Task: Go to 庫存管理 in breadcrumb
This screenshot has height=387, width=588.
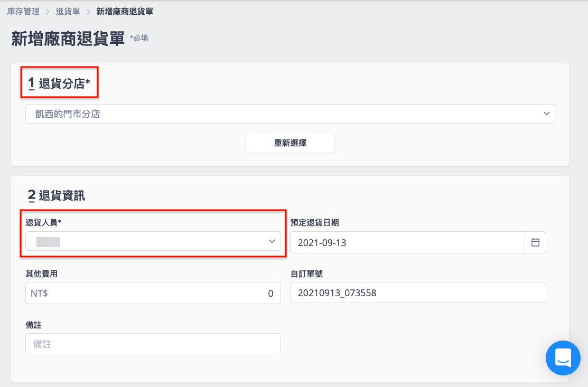Action: (23, 12)
